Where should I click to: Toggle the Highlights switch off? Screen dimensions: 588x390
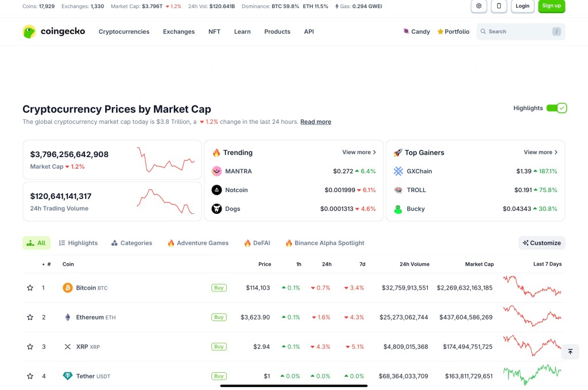[x=556, y=108]
